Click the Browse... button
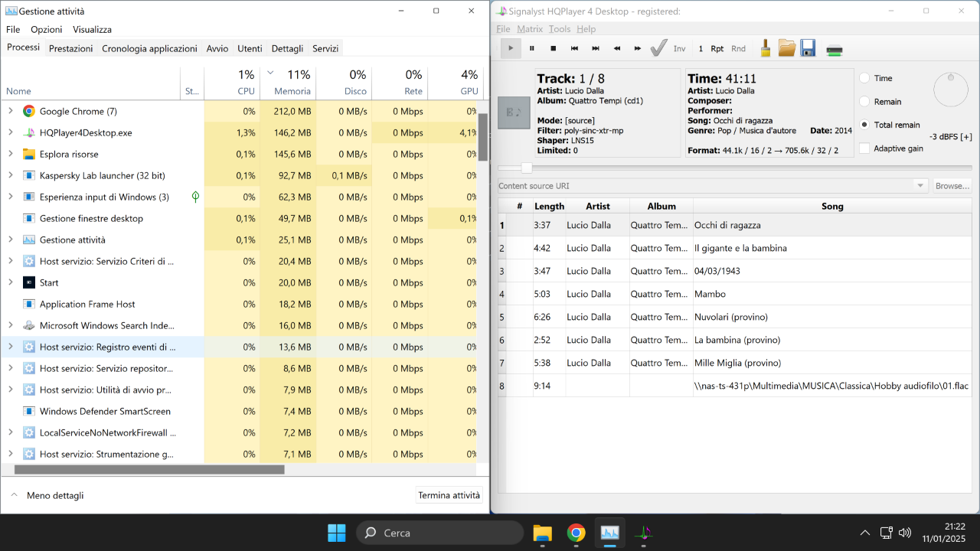This screenshot has width=980, height=551. coord(952,186)
